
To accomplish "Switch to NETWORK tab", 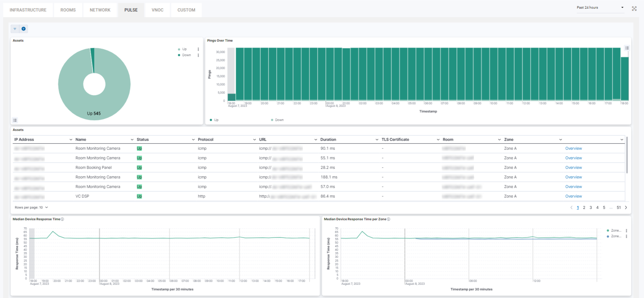I will tap(100, 10).
